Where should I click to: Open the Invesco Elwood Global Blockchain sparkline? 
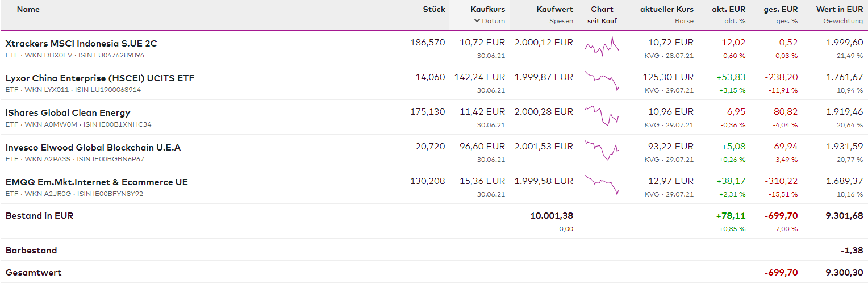click(x=602, y=151)
